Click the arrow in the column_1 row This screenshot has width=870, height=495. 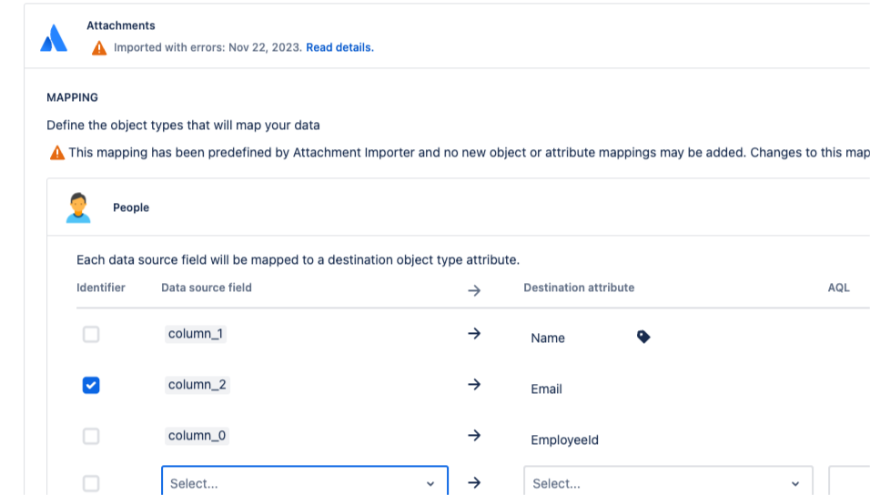(x=474, y=334)
